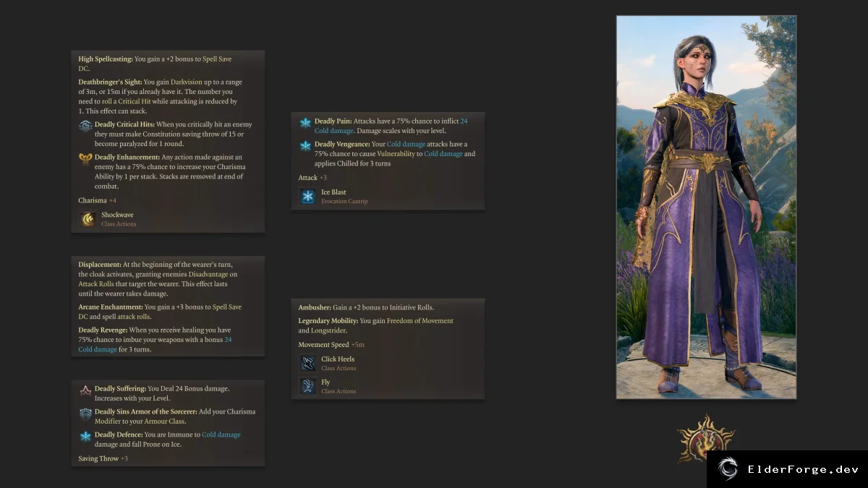Select the Fly class action icon
The width and height of the screenshot is (868, 488).
pyautogui.click(x=307, y=386)
